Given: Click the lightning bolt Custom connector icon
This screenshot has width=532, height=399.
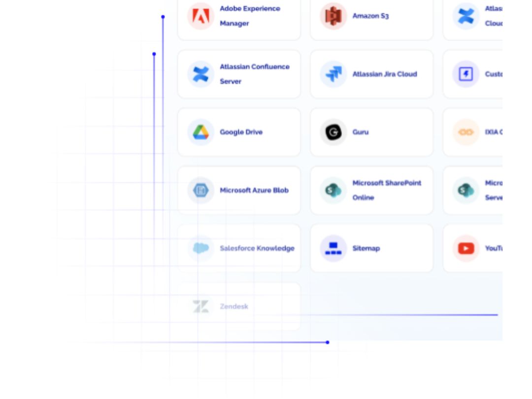Looking at the screenshot, I should coord(466,74).
